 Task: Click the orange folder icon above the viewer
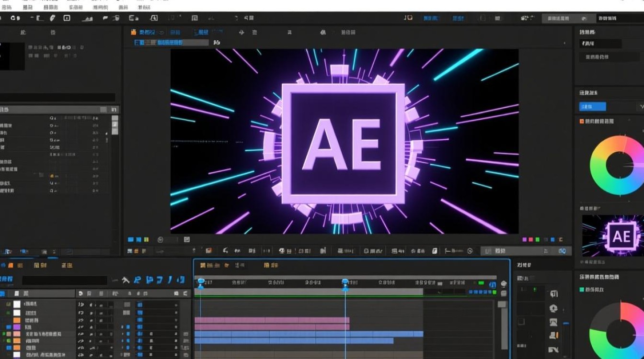tap(134, 32)
